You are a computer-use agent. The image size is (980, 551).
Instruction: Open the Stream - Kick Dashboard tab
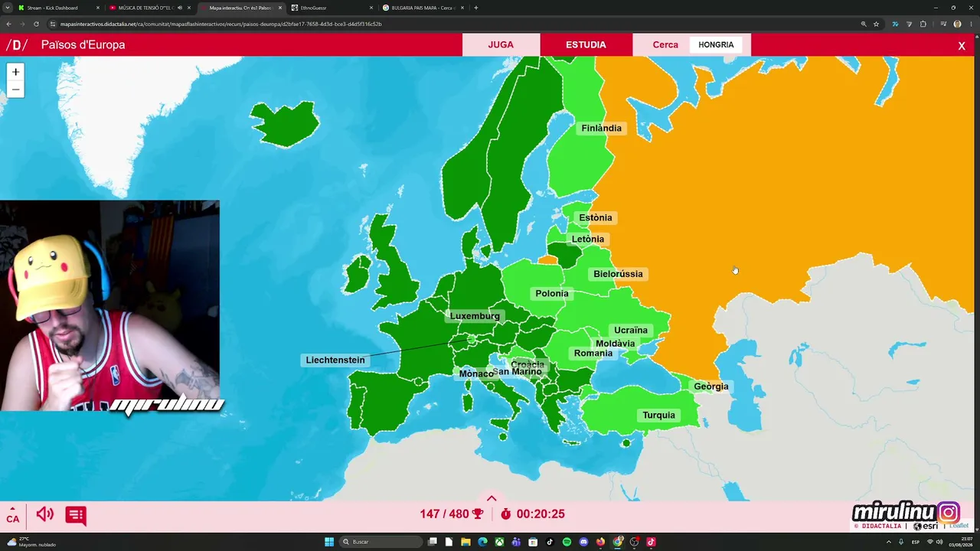(59, 8)
